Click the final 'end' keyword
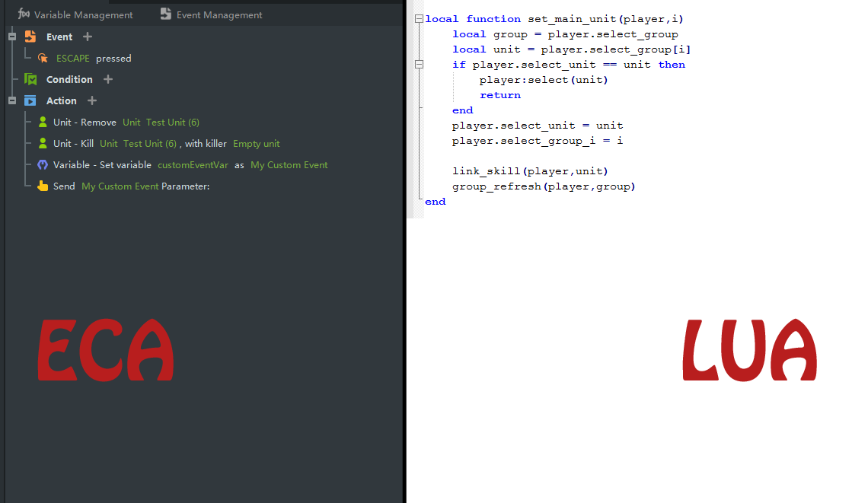Screen dimensions: 868x503 coord(435,202)
